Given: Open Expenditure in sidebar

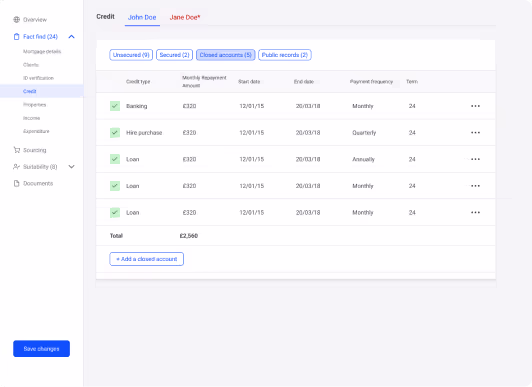Looking at the screenshot, I should (x=36, y=131).
